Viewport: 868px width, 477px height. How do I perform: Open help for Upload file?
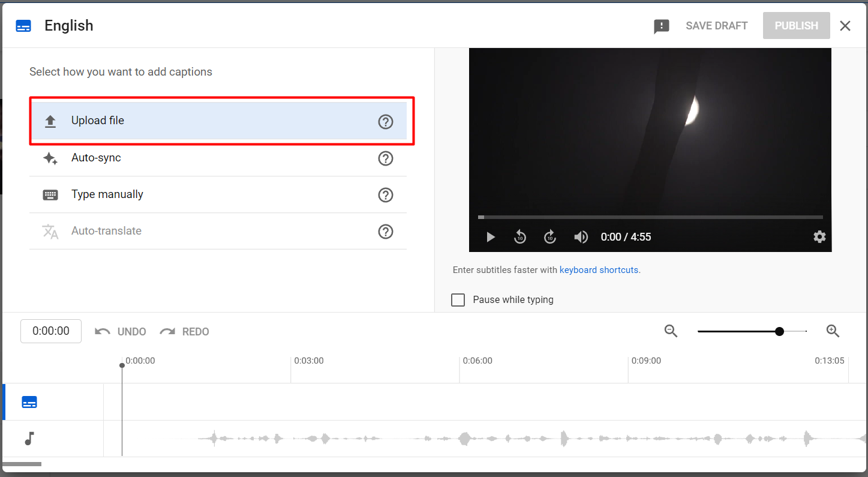coord(386,122)
